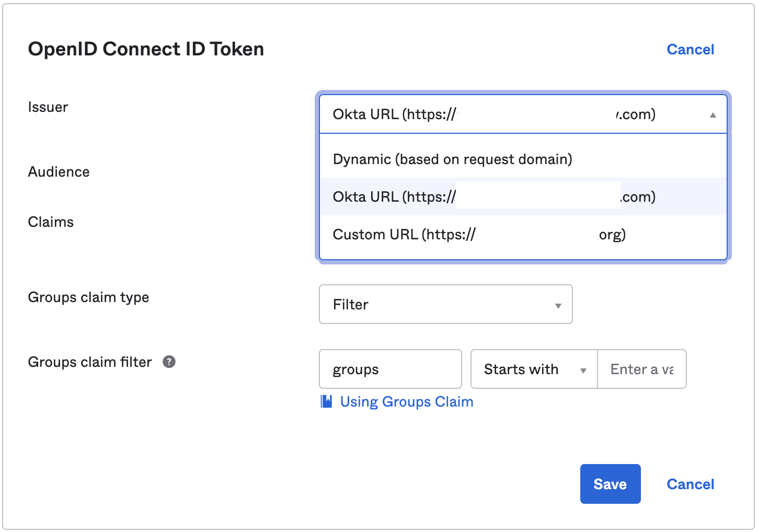Image resolution: width=758 pixels, height=532 pixels.
Task: Click the Groups claim filter label text
Action: tap(90, 362)
